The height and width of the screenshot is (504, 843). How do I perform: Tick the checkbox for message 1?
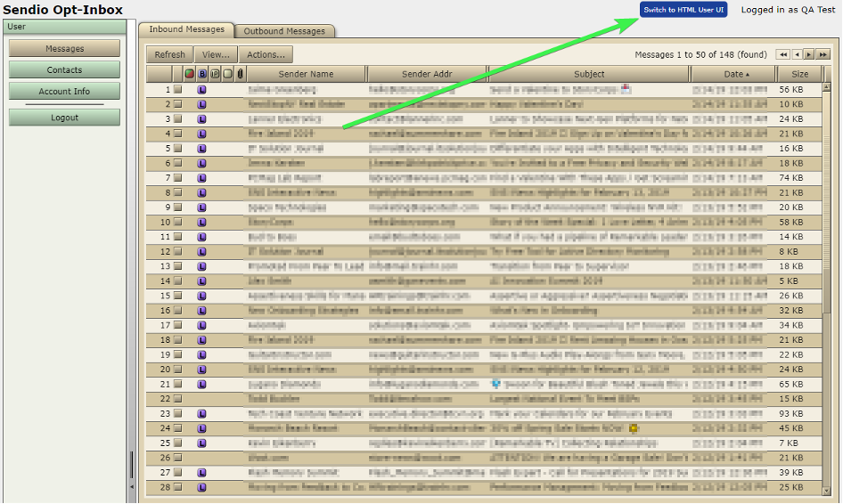(x=178, y=89)
